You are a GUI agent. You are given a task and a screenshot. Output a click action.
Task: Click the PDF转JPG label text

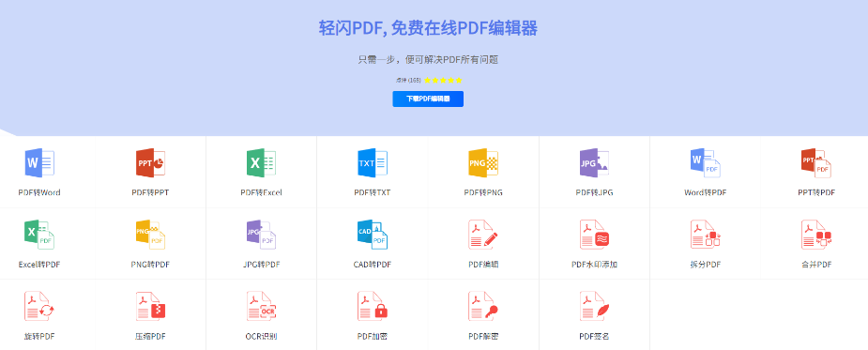click(595, 192)
